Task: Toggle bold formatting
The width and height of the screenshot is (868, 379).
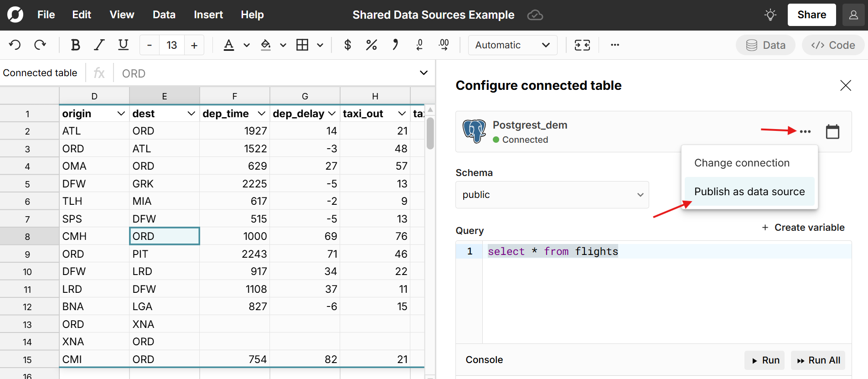Action: [x=75, y=45]
